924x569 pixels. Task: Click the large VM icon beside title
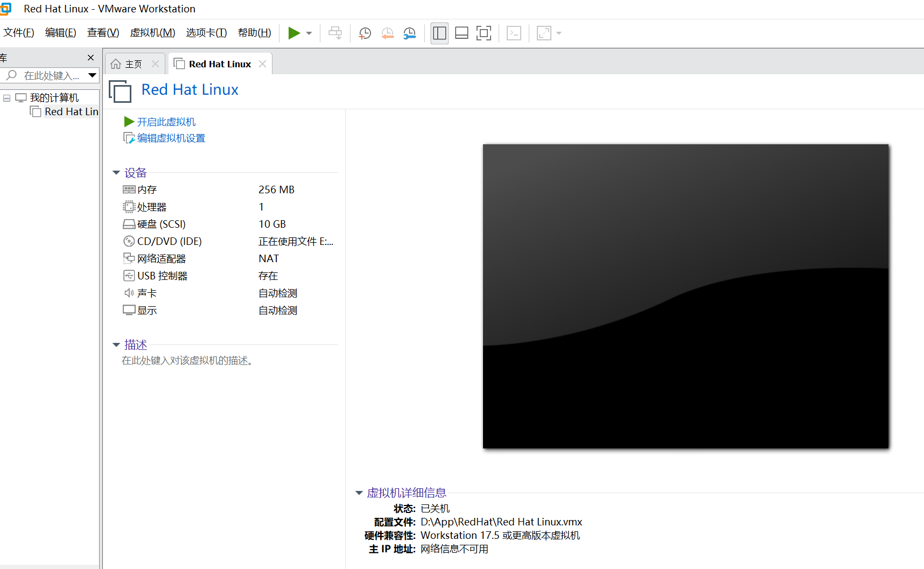click(x=120, y=90)
